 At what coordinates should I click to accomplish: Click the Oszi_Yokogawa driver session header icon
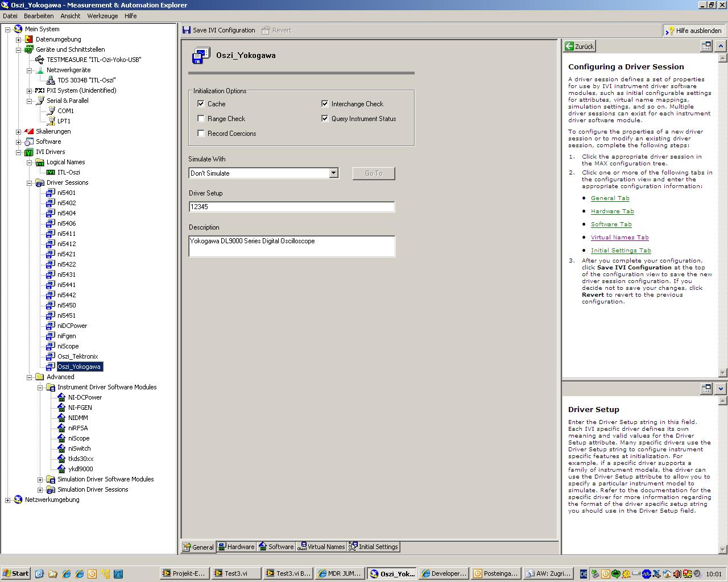[201, 56]
